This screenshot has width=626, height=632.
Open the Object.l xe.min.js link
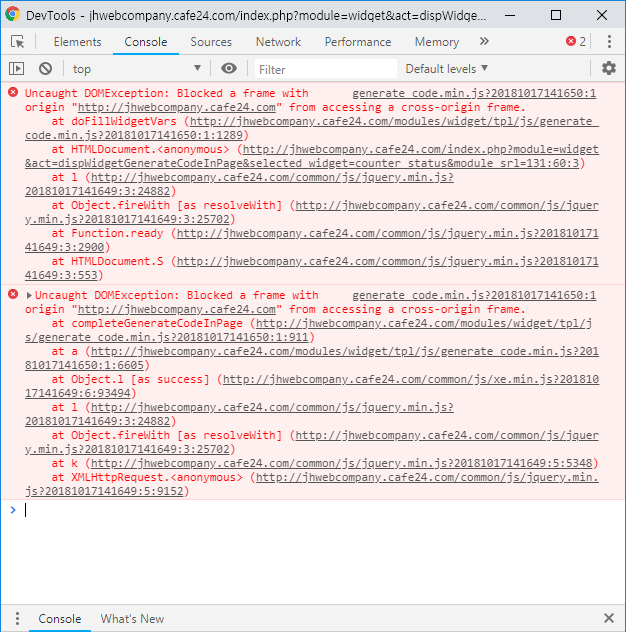point(312,386)
